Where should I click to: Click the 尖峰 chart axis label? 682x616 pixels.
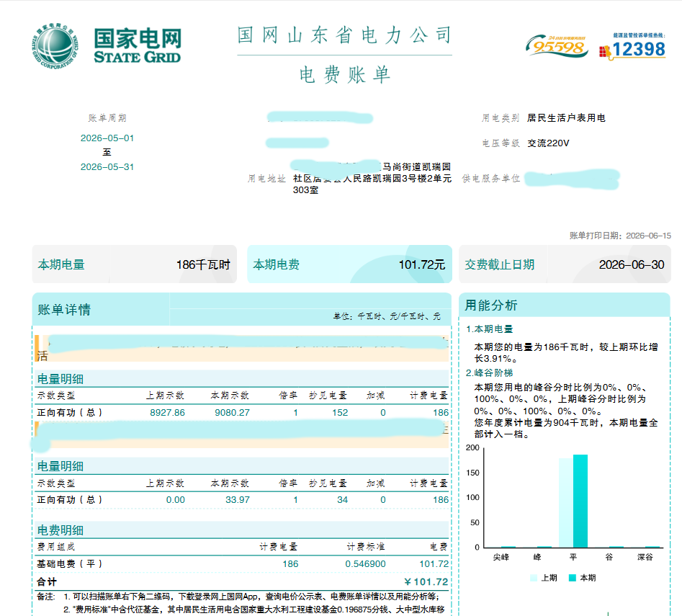501,557
